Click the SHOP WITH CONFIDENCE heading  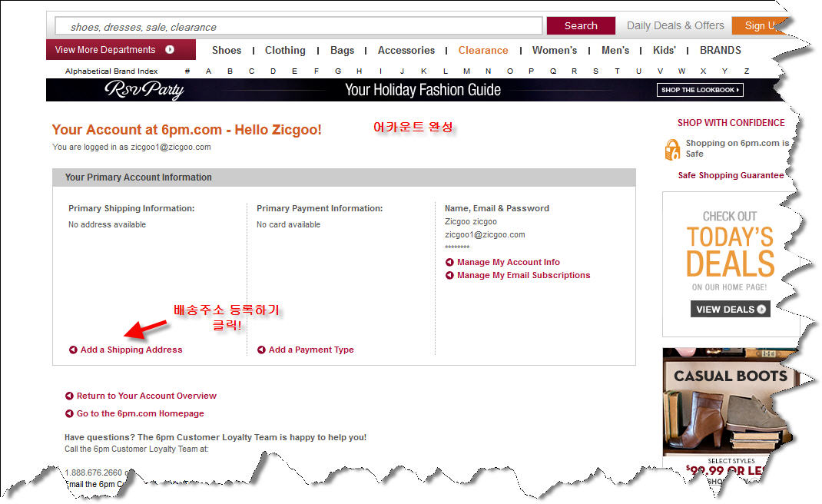(x=731, y=123)
